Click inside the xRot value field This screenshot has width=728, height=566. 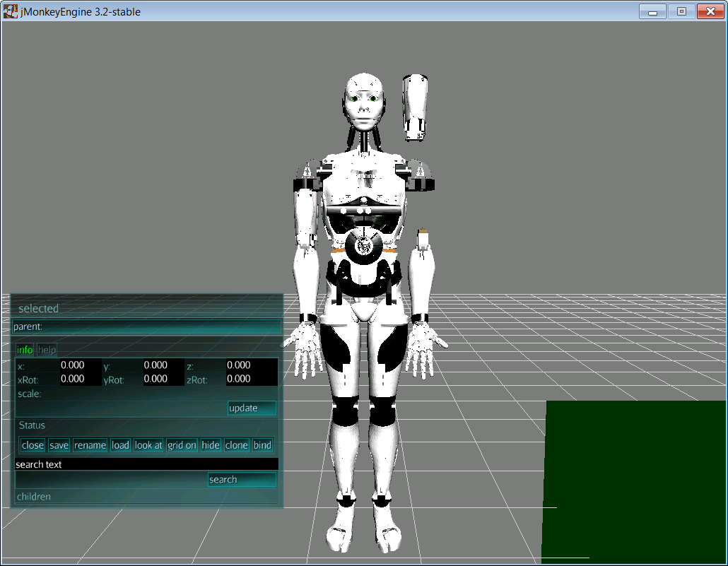click(x=80, y=379)
